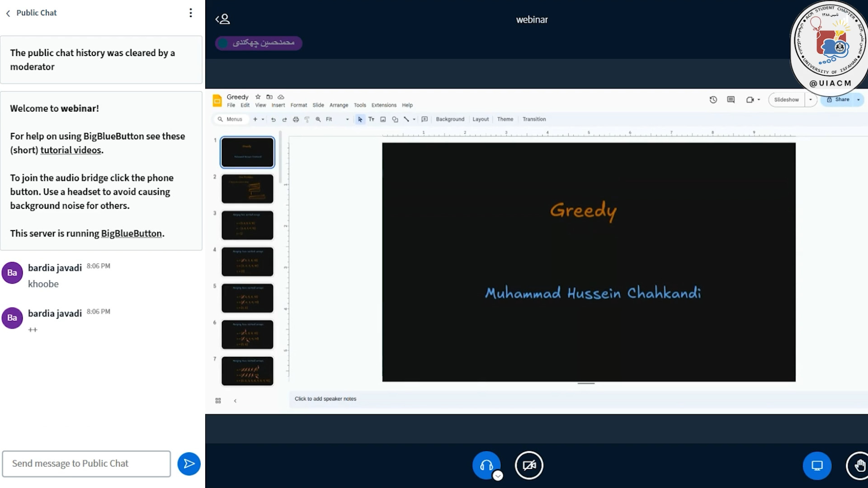The image size is (868, 488).
Task: Click the Greedy title text on slide
Action: [583, 211]
